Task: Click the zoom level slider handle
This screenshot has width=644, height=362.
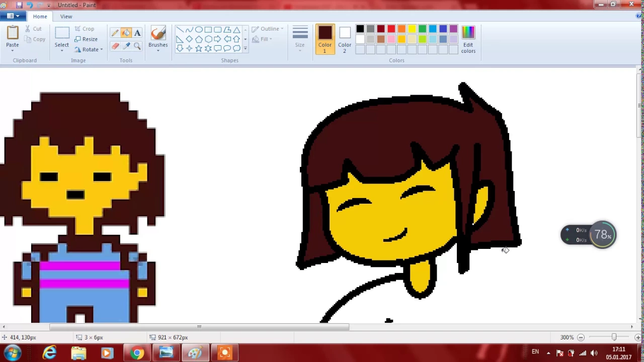Action: coord(614,337)
